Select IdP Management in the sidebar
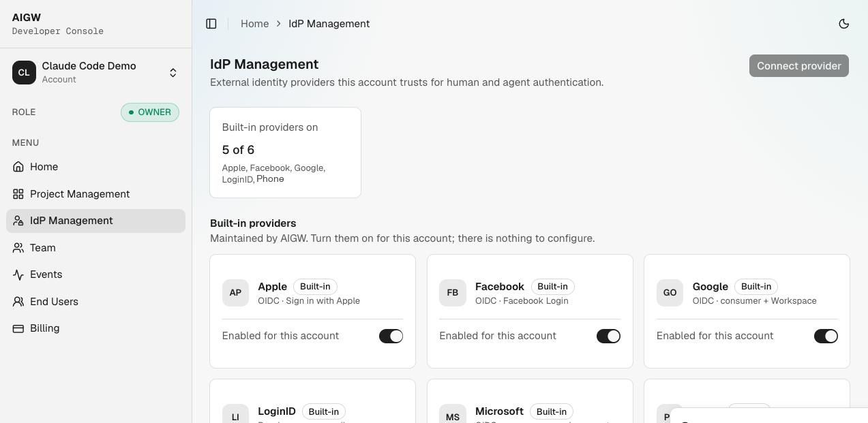Viewport: 868px width, 423px height. [x=95, y=221]
